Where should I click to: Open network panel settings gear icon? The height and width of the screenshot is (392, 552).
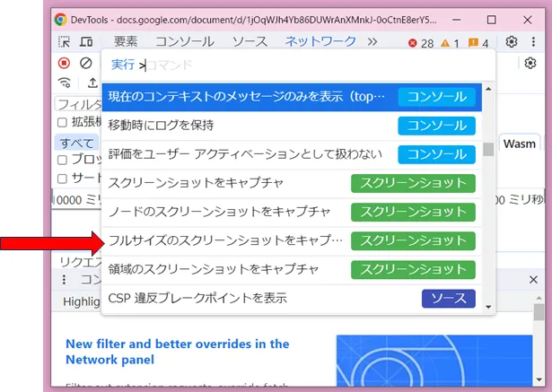[530, 63]
